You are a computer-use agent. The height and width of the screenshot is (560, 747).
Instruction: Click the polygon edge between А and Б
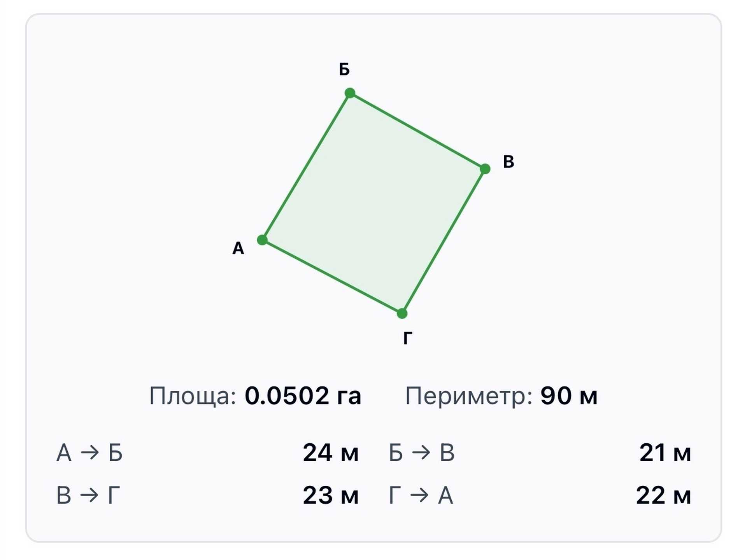click(306, 166)
